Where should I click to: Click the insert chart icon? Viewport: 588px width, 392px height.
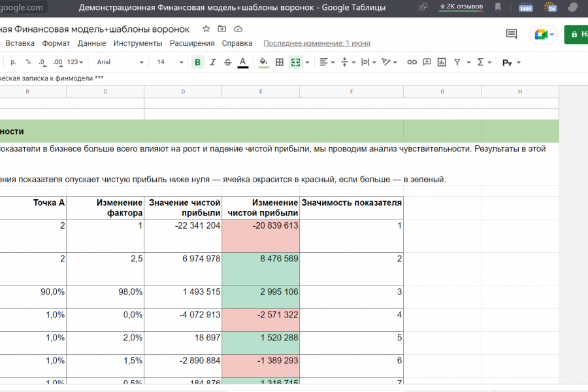click(x=442, y=62)
